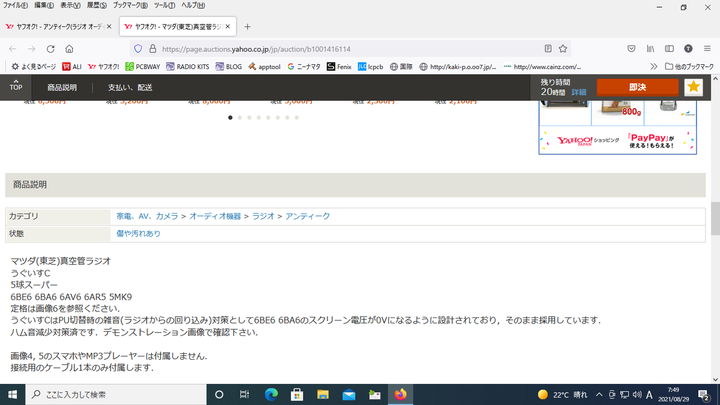This screenshot has height=405, width=720.
Task: Open a new browser tab
Action: pos(247,26)
